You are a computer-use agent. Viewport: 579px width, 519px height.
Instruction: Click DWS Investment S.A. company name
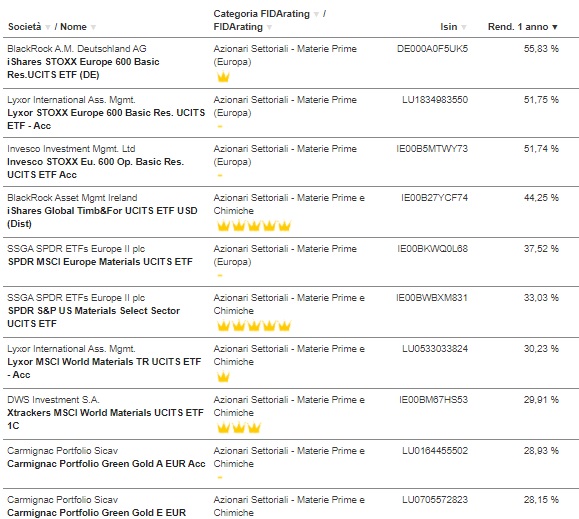(x=53, y=400)
